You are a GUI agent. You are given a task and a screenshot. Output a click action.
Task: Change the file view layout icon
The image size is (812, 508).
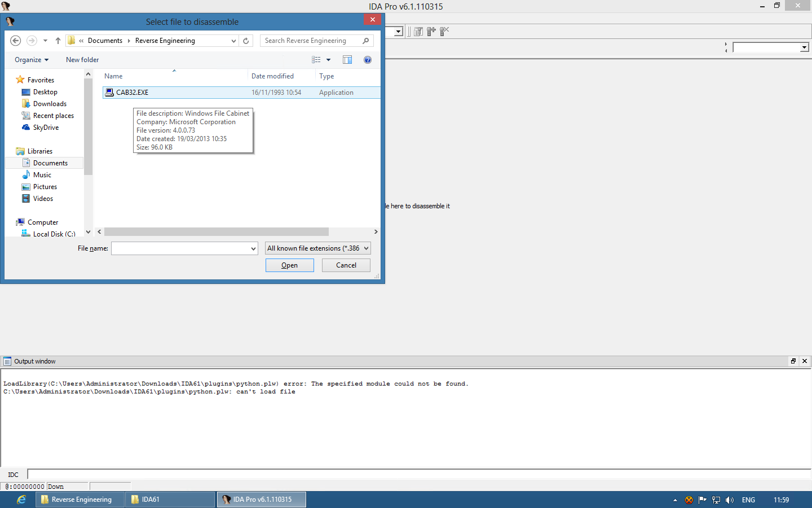click(316, 60)
